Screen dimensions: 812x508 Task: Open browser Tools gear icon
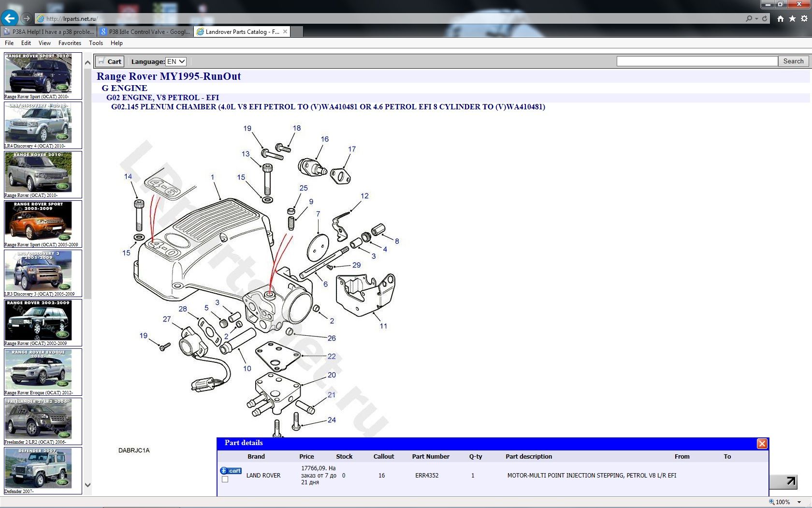(x=804, y=18)
